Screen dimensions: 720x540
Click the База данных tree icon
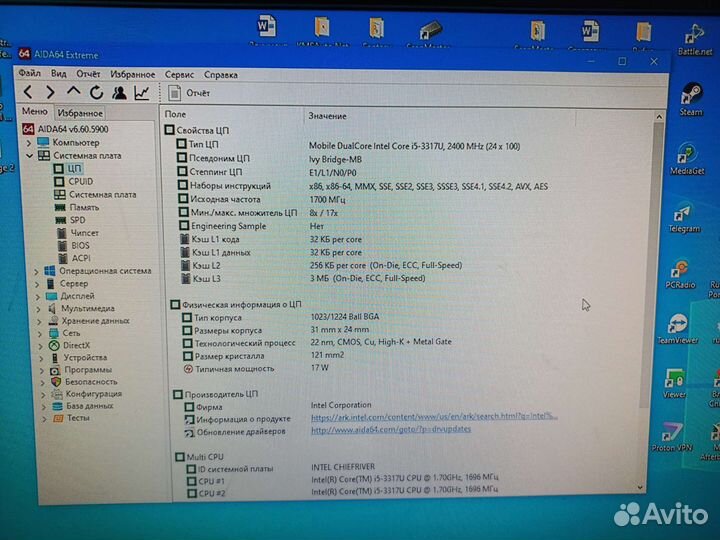pos(57,406)
